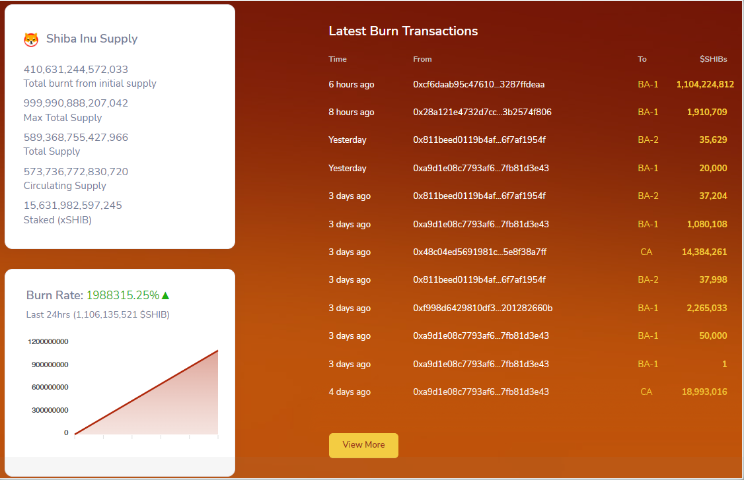Open CA link in the 14,384,261 row
The width and height of the screenshot is (744, 480).
646,252
